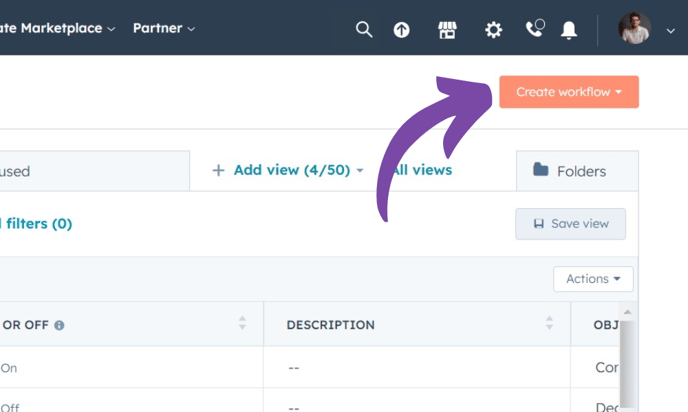Screen dimensions: 688x412
Task: Sort by the Description column arrows
Action: (x=549, y=324)
